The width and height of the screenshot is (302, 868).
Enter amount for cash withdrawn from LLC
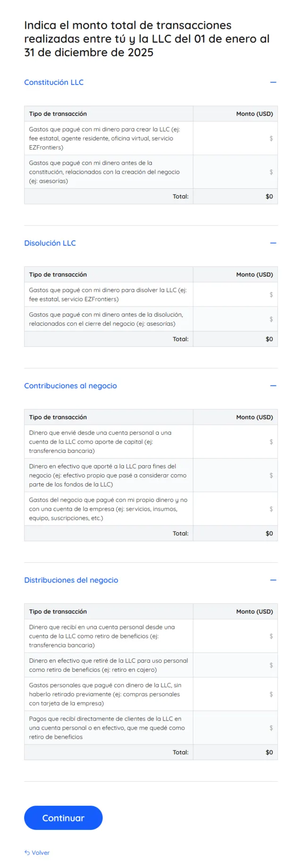(x=235, y=665)
